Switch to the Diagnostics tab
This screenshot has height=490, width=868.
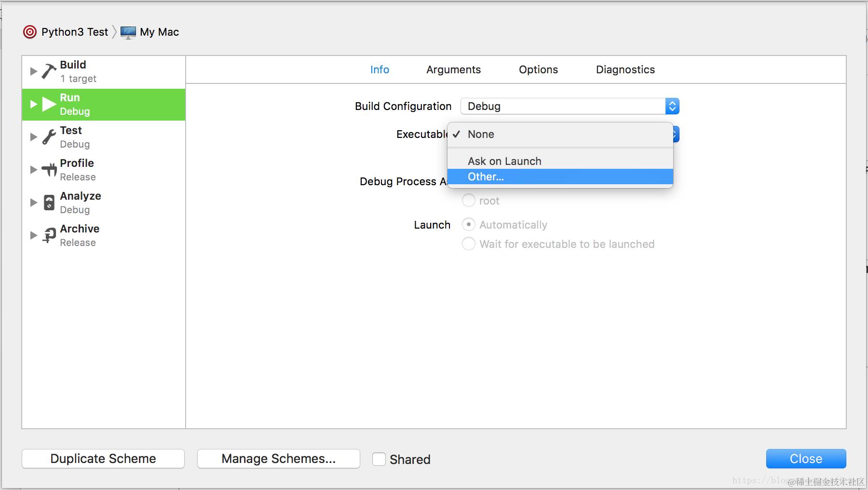pos(625,69)
